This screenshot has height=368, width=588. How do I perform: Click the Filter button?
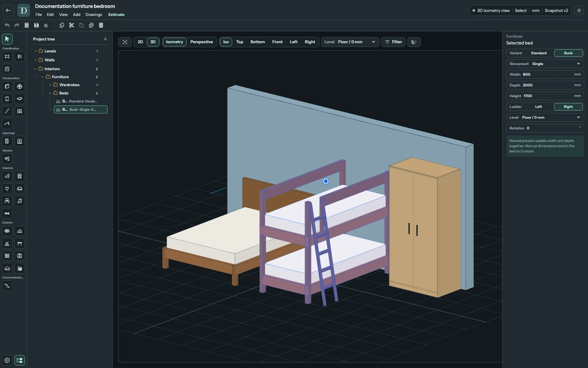click(394, 42)
